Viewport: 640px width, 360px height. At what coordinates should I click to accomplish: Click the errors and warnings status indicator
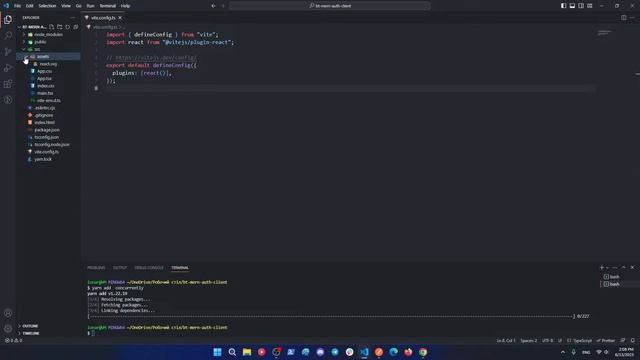(x=13, y=340)
